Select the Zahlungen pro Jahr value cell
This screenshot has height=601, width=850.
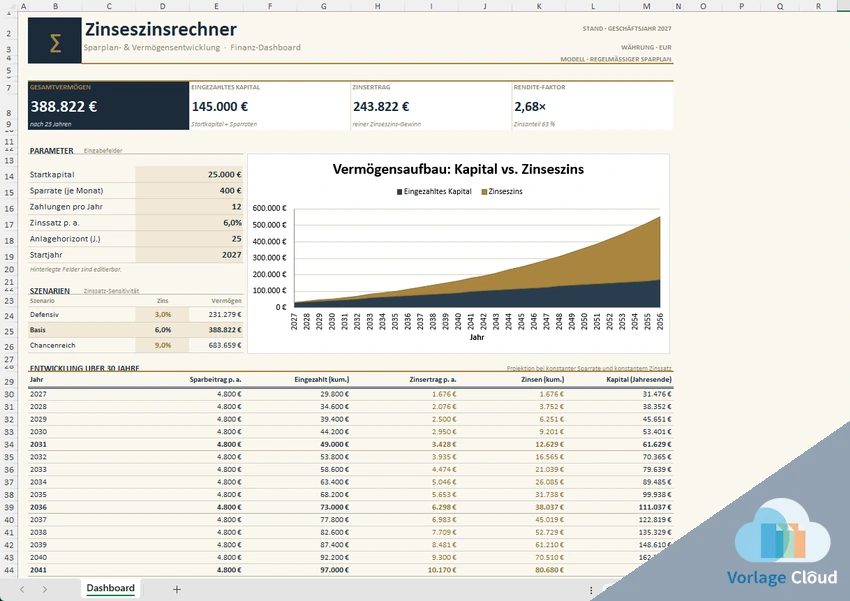pos(189,206)
